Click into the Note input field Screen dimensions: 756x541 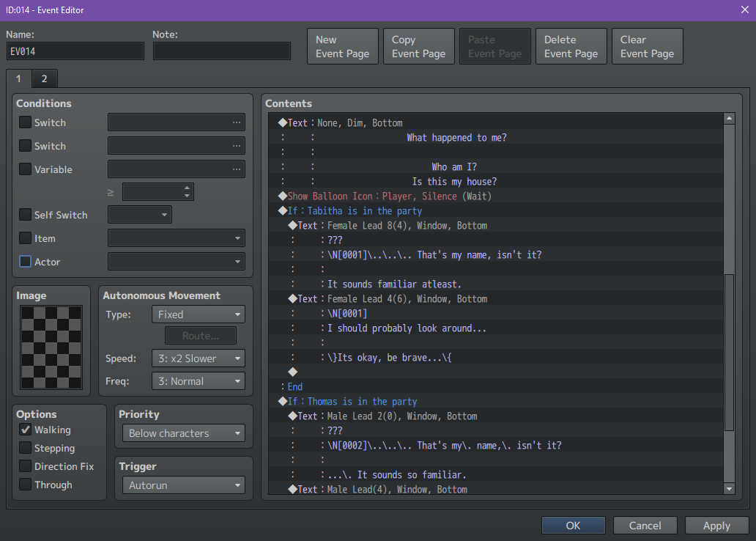click(222, 51)
